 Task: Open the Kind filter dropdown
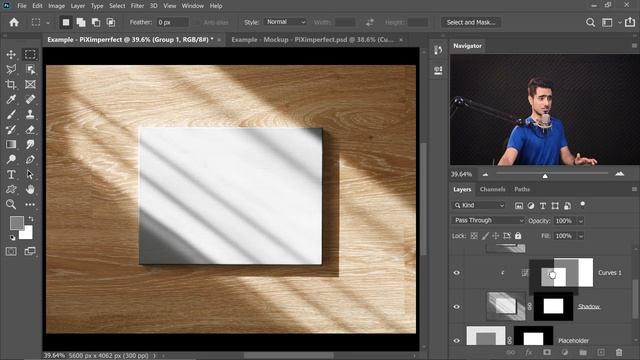tap(480, 205)
